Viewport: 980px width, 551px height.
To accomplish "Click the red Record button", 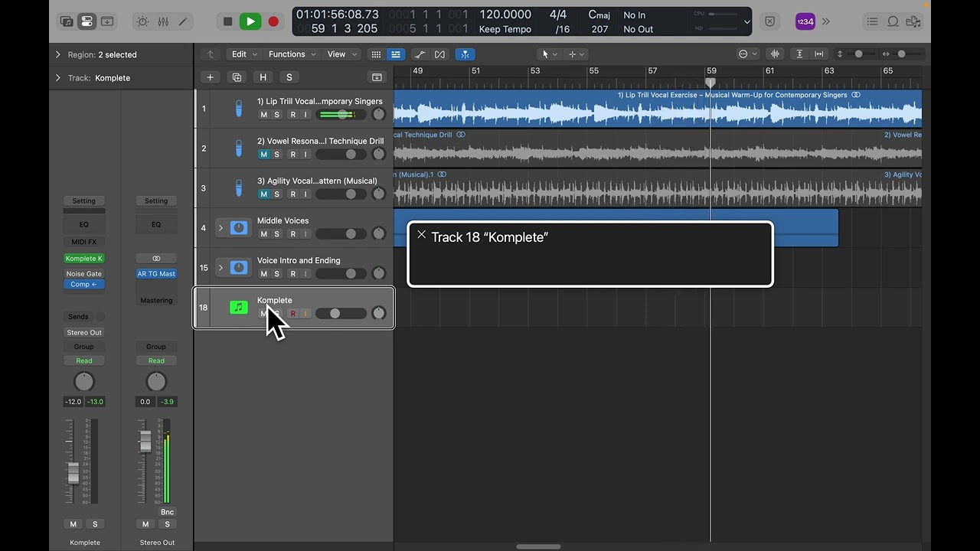I will pos(273,21).
